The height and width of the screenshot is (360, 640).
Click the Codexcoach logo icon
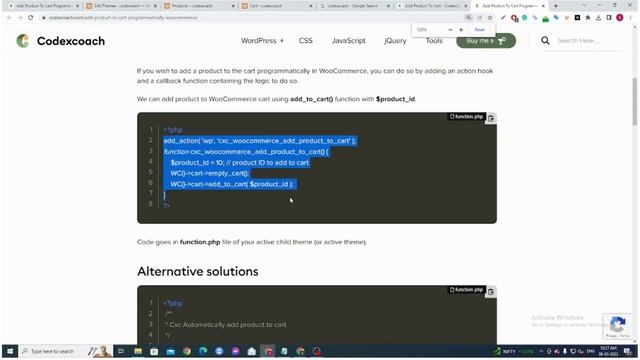(23, 41)
